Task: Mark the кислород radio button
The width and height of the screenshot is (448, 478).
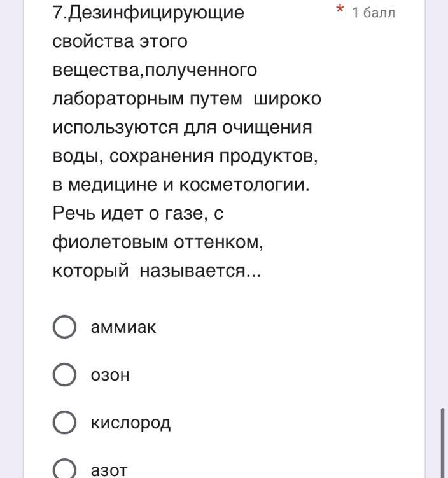Action: coord(64,423)
